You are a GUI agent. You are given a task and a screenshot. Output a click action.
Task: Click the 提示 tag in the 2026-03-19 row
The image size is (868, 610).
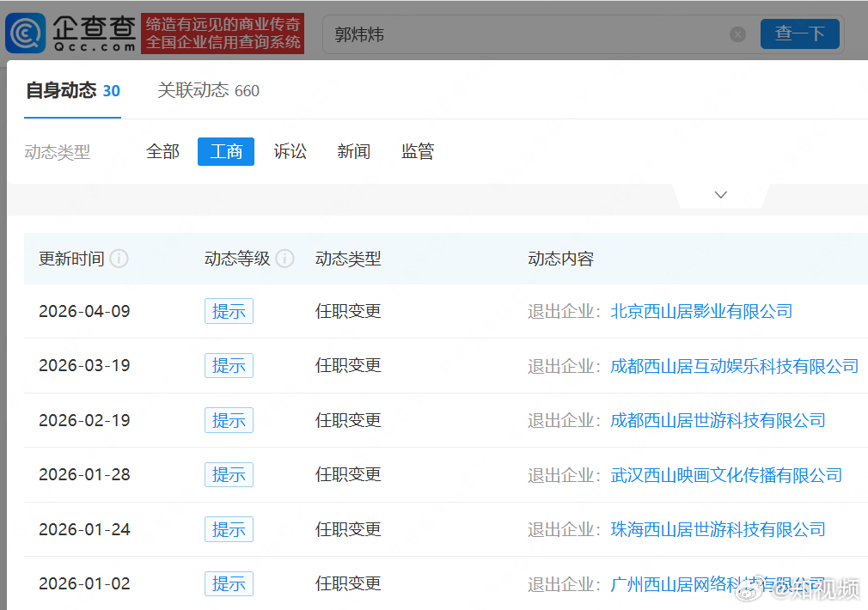tap(229, 365)
